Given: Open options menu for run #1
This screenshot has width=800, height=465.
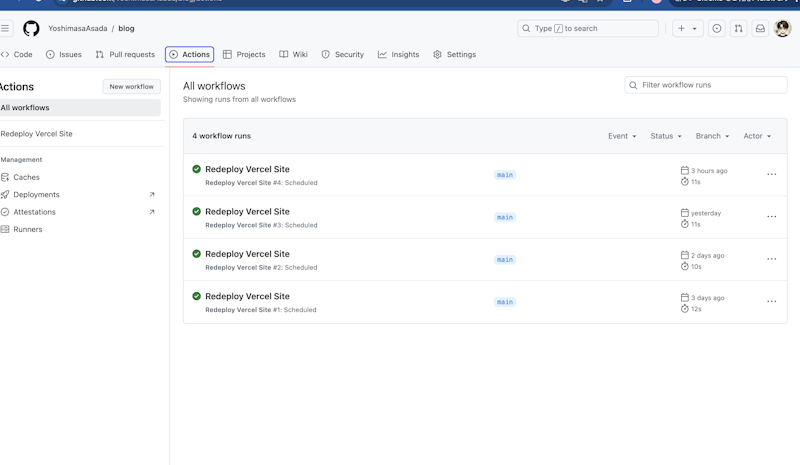Looking at the screenshot, I should (771, 302).
